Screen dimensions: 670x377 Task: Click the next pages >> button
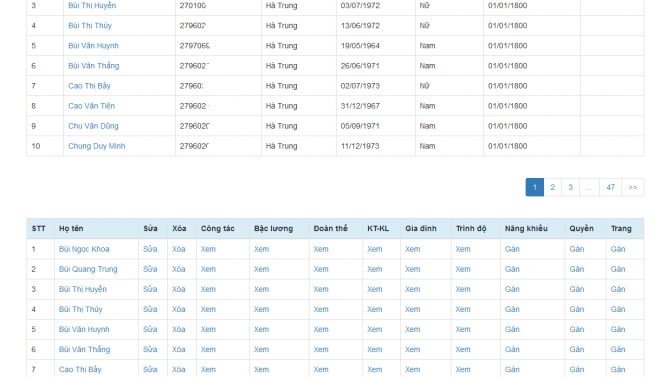click(633, 187)
